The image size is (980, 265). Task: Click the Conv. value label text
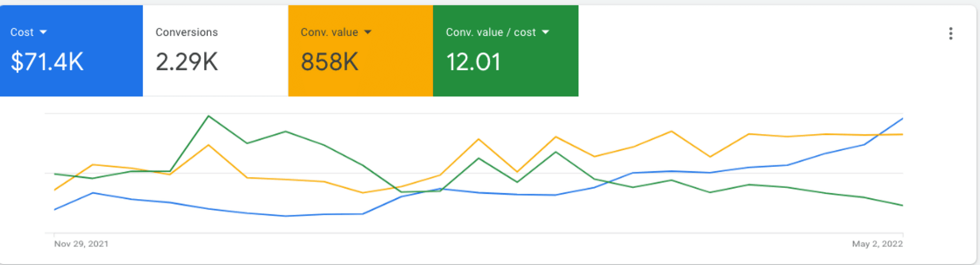pyautogui.click(x=329, y=32)
